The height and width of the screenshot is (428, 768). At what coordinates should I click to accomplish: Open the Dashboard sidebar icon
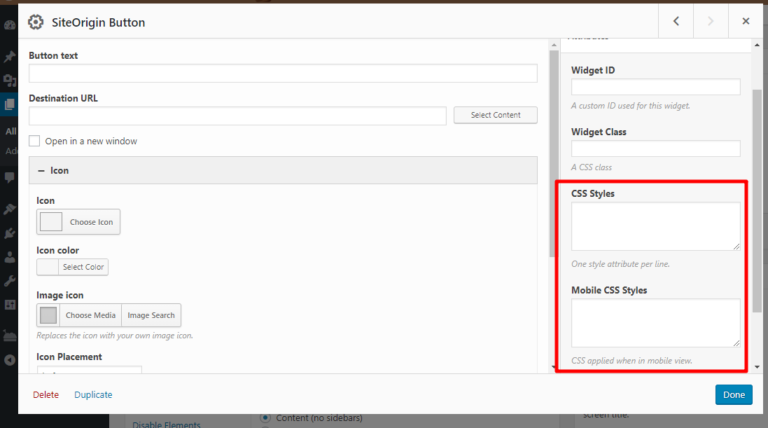pyautogui.click(x=9, y=25)
